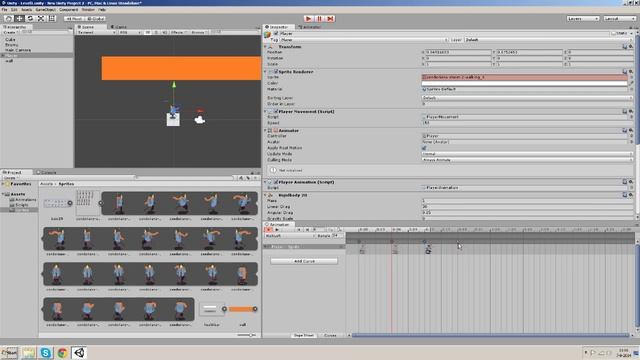Open the Create dropdown in Hierarchy
Screen dimensions: 640x360
[x=10, y=32]
